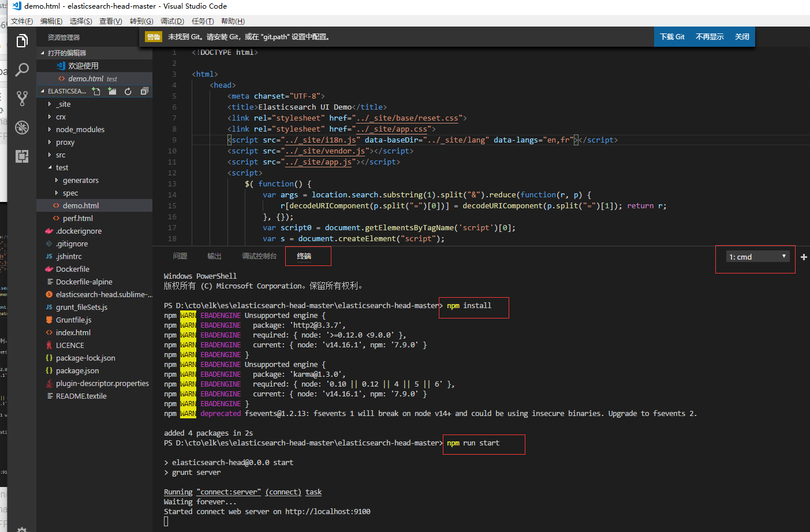
Task: Click the 下载 Git button
Action: [672, 36]
